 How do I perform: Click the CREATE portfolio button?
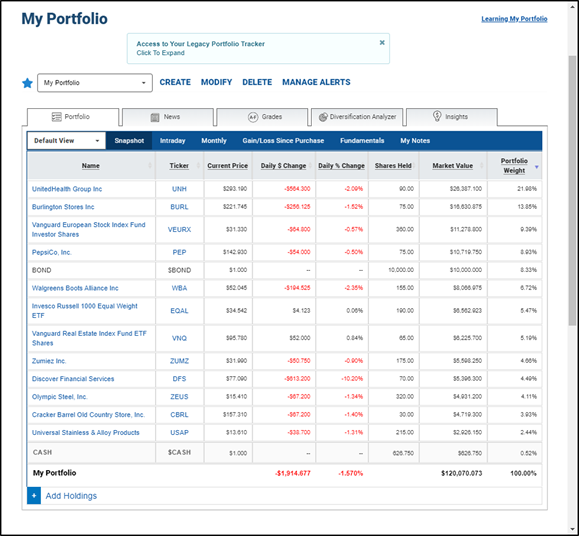(175, 82)
